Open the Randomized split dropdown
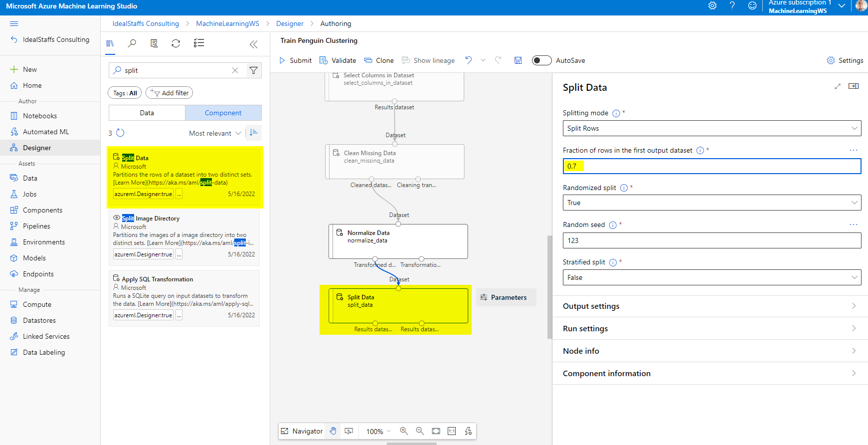The width and height of the screenshot is (868, 445). 711,203
